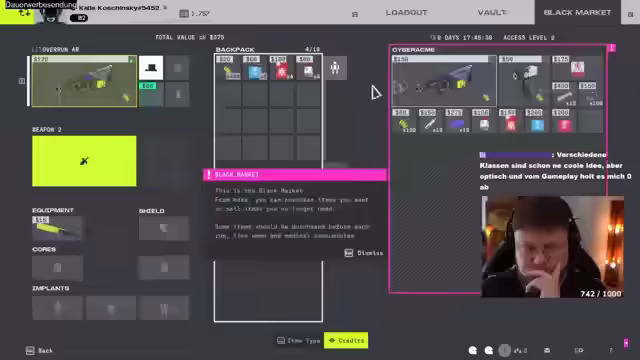This screenshot has height=360, width=640.
Task: Sort items by Item Type
Action: [x=299, y=340]
